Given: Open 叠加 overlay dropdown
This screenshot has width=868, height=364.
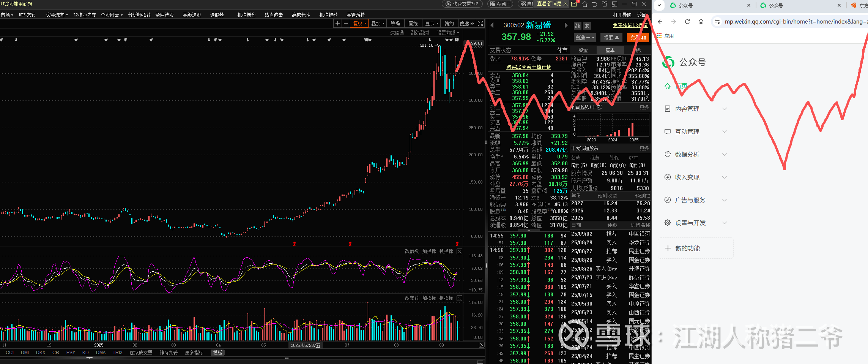Looking at the screenshot, I should click(x=378, y=24).
